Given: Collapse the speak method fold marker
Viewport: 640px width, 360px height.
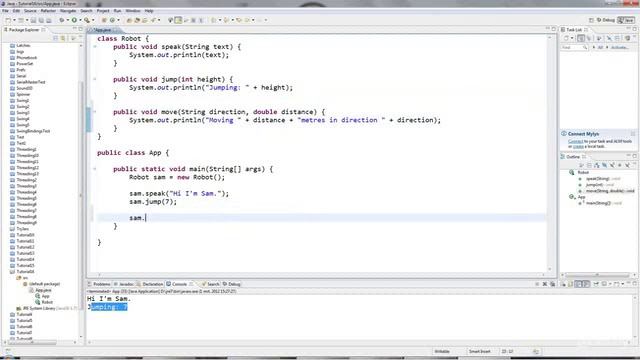Looking at the screenshot, I should (95, 47).
